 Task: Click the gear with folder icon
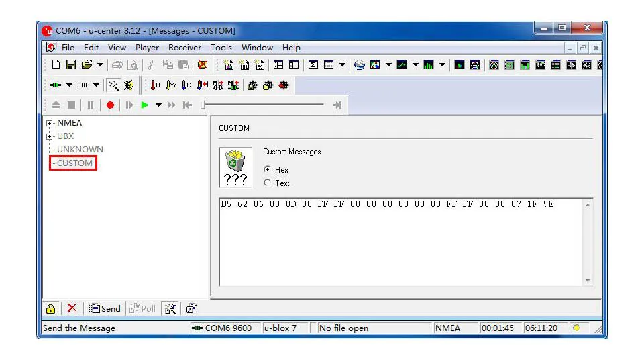(x=268, y=85)
